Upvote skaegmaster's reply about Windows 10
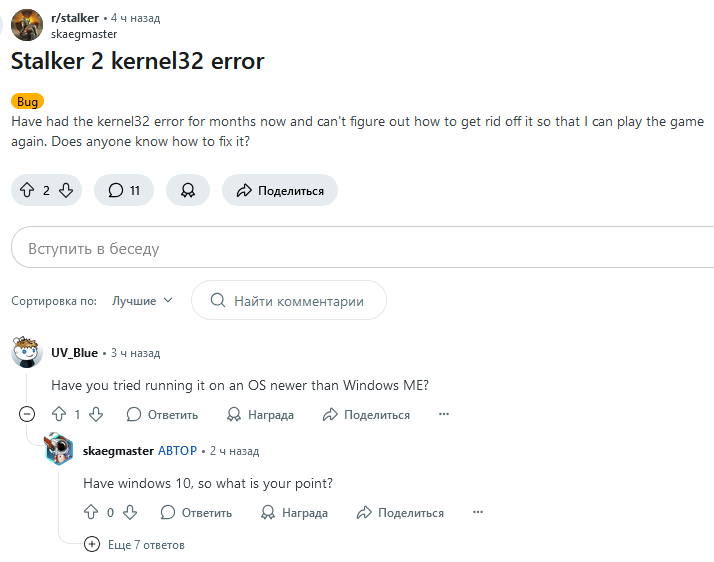The height and width of the screenshot is (562, 714). click(x=91, y=512)
